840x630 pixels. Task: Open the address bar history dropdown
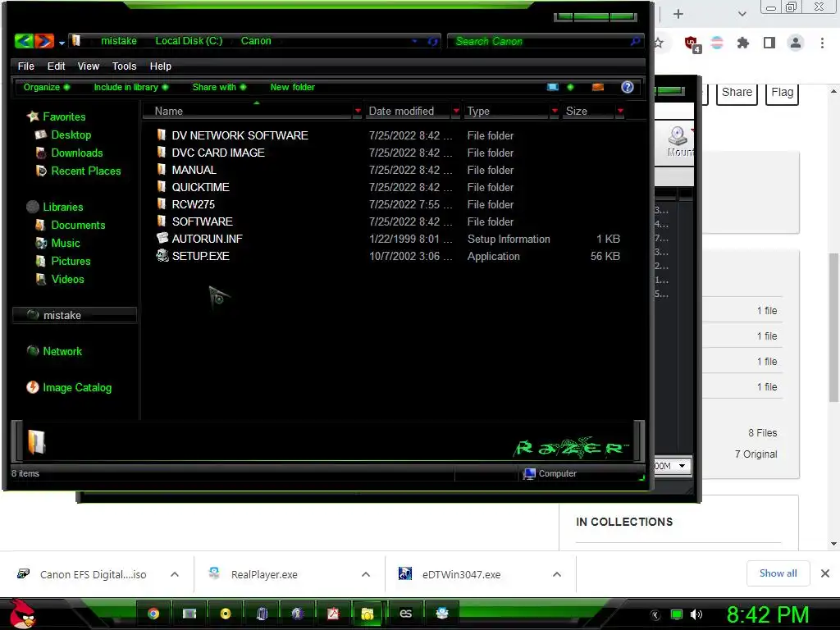coord(414,41)
